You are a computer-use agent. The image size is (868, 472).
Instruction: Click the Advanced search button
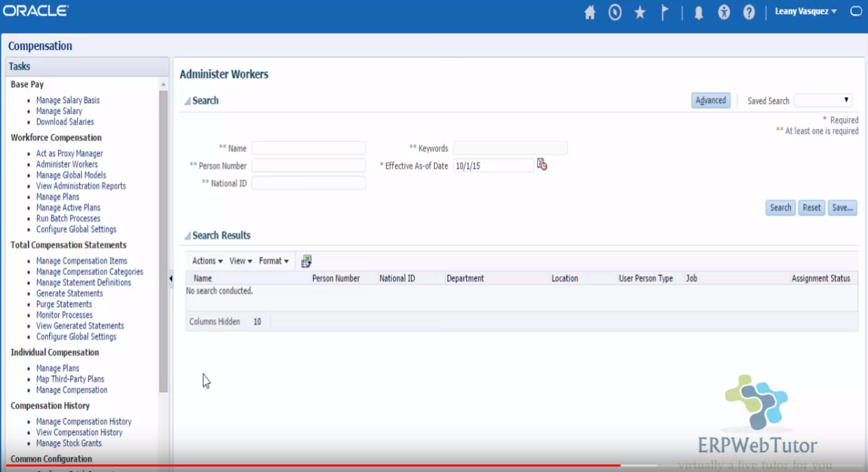(x=710, y=100)
